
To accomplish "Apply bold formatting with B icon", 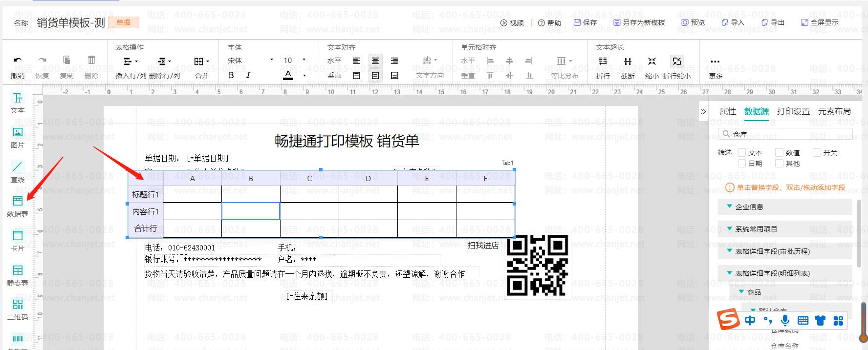I will pos(231,75).
